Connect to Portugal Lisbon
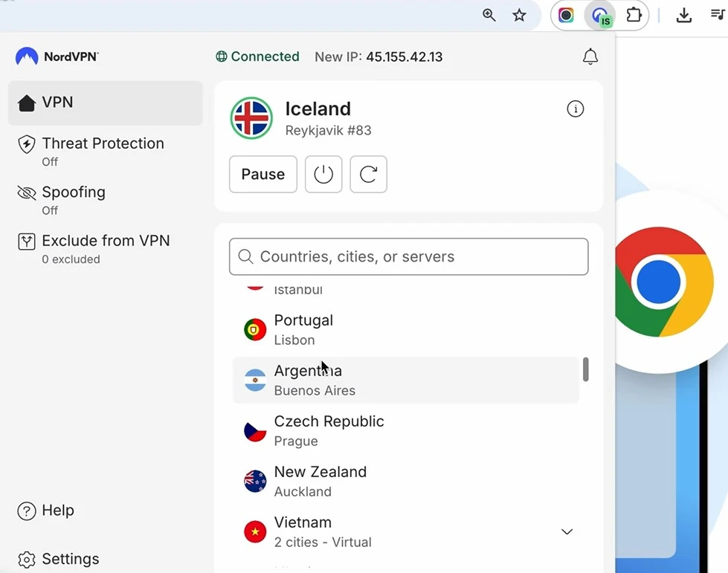Image resolution: width=728 pixels, height=573 pixels. (406, 329)
